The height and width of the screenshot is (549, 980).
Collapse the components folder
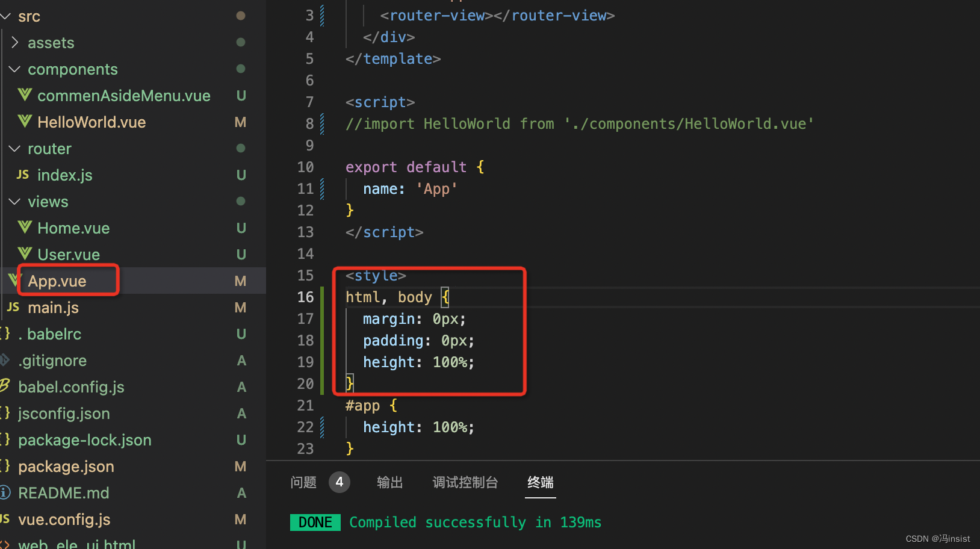coord(14,69)
